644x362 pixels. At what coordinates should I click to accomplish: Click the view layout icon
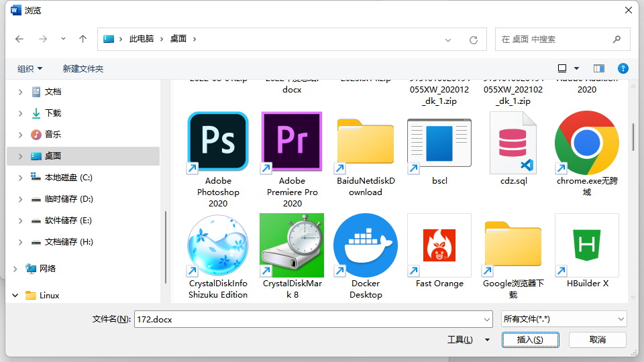click(x=562, y=68)
